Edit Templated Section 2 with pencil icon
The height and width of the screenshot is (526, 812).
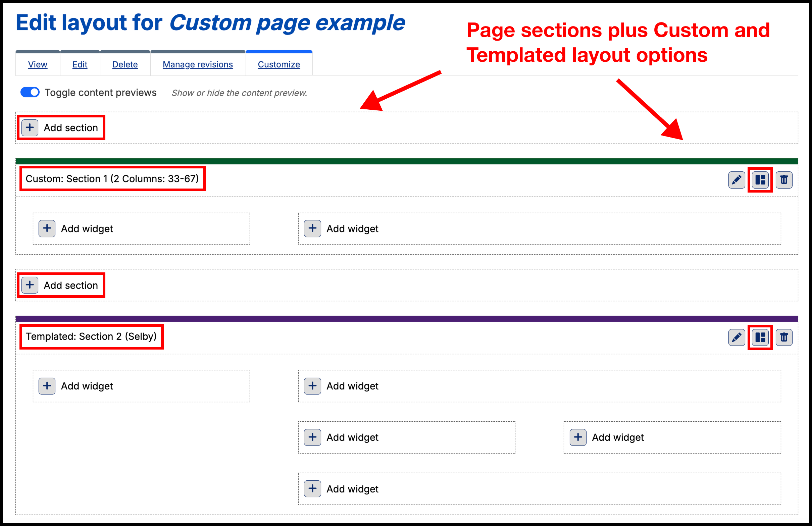point(737,337)
